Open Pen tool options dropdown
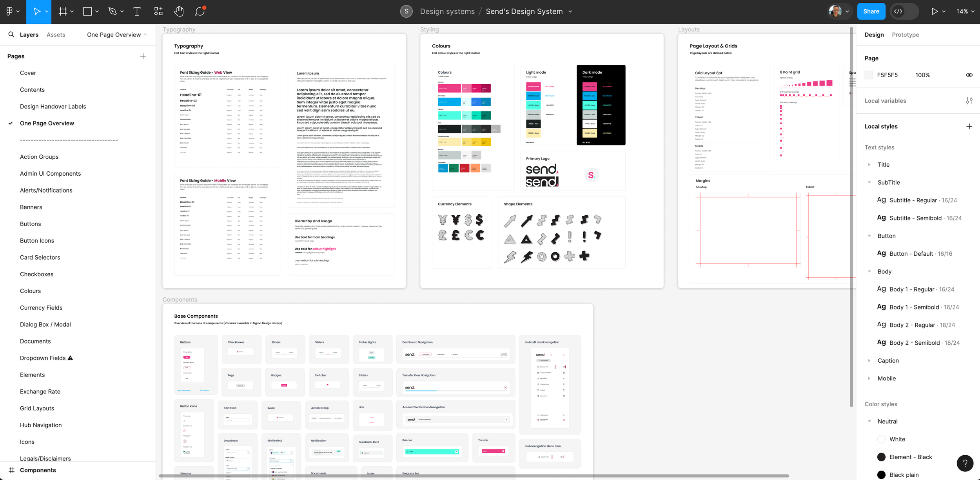Viewport: 980px width, 480px height. point(122,11)
